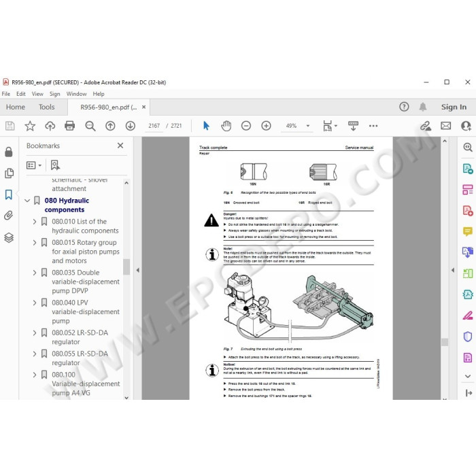476x476 pixels.
Task: Collapse 080 Hydraulic components bookmark
Action: [x=27, y=201]
